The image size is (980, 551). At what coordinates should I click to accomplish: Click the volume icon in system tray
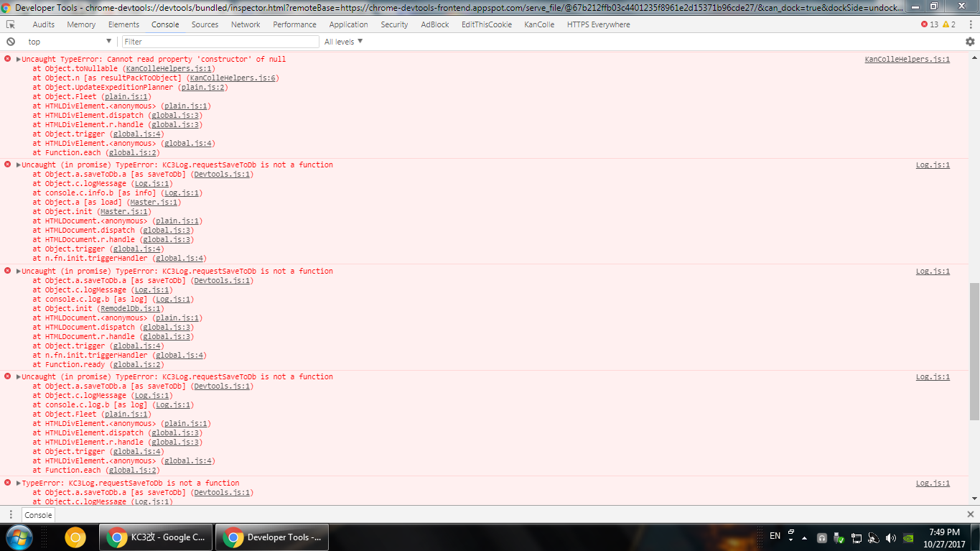click(x=890, y=537)
